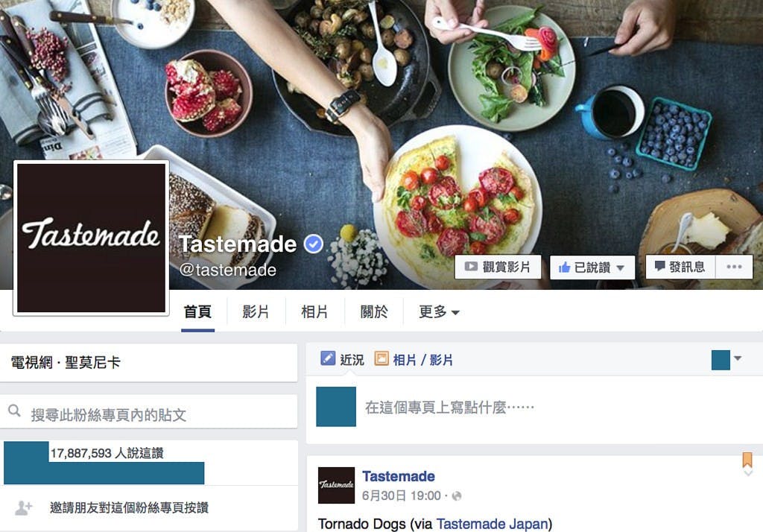The height and width of the screenshot is (532, 763).
Task: Select the 相片 tab
Action: pyautogui.click(x=314, y=312)
